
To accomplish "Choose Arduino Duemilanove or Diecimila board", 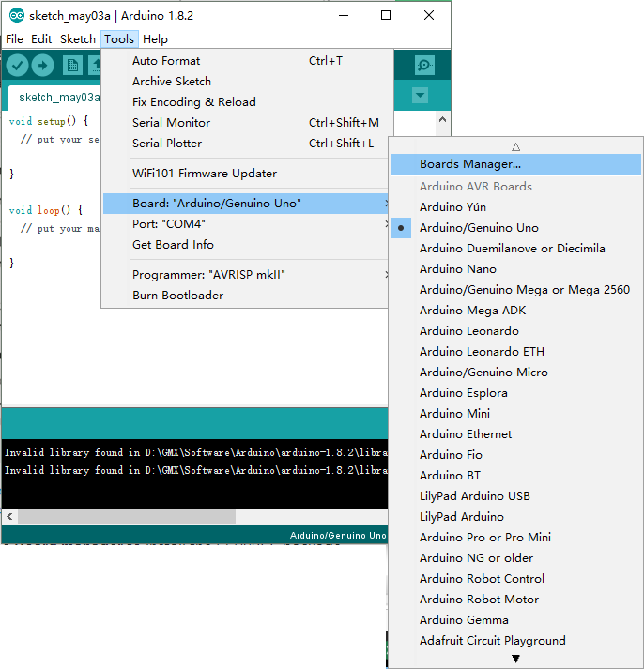I will [515, 249].
